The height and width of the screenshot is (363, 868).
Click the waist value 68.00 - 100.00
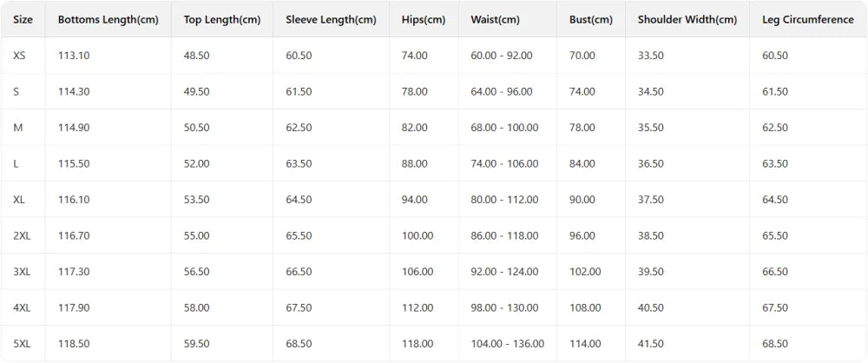click(x=504, y=128)
